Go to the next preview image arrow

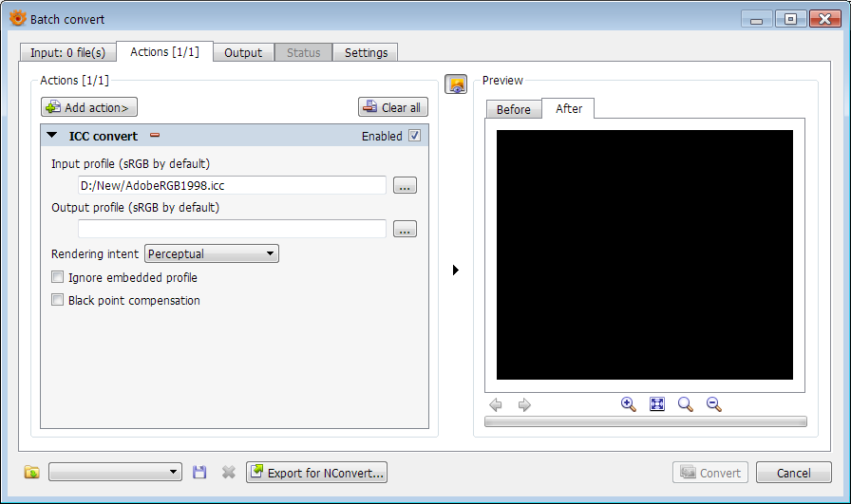[524, 404]
